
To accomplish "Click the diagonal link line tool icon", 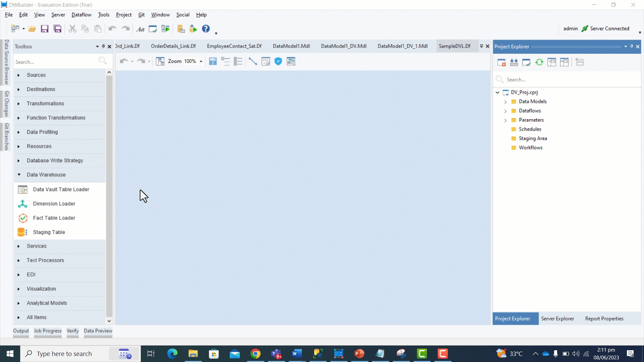I will click(x=253, y=61).
